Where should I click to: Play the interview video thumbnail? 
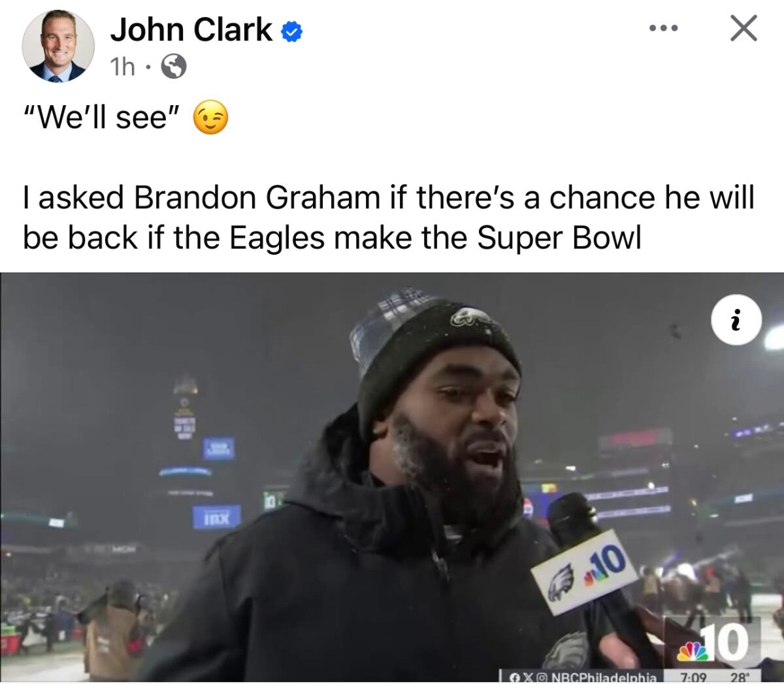392,478
